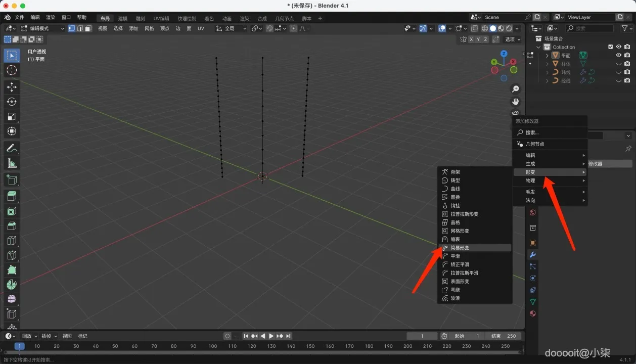This screenshot has height=364, width=636.
Task: Click the hand pan view icon
Action: click(x=515, y=102)
